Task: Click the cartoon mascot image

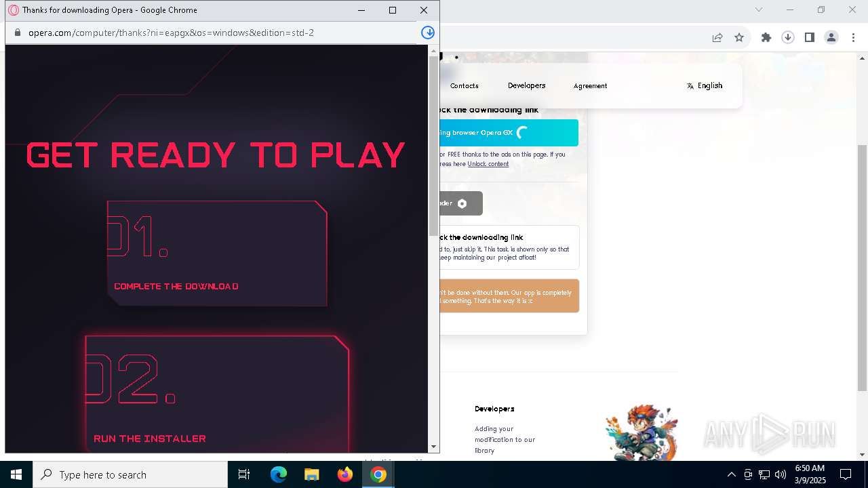Action: click(x=642, y=432)
